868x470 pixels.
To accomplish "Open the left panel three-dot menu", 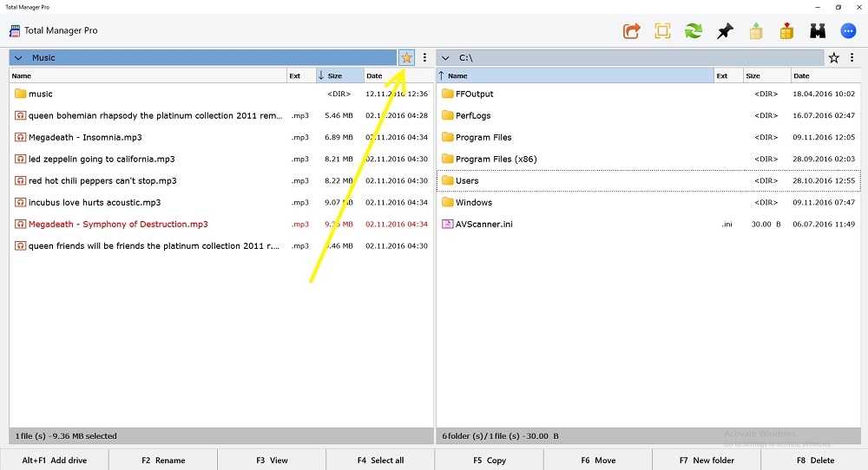I will pos(424,57).
